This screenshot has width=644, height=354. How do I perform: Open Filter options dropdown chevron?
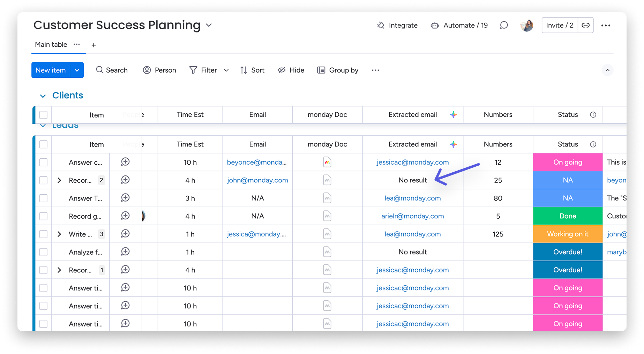click(226, 70)
